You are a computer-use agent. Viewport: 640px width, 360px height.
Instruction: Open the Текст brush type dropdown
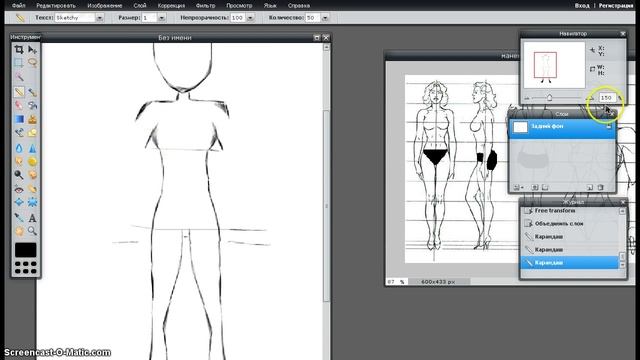[x=99, y=18]
